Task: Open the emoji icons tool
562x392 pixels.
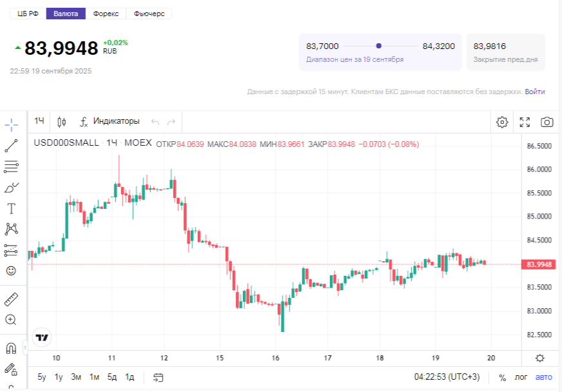Action: click(12, 271)
